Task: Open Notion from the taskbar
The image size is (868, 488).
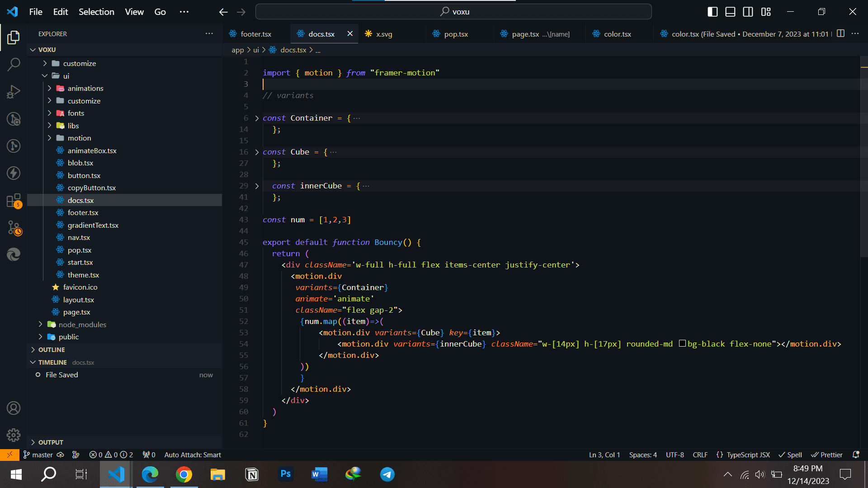Action: tap(252, 474)
